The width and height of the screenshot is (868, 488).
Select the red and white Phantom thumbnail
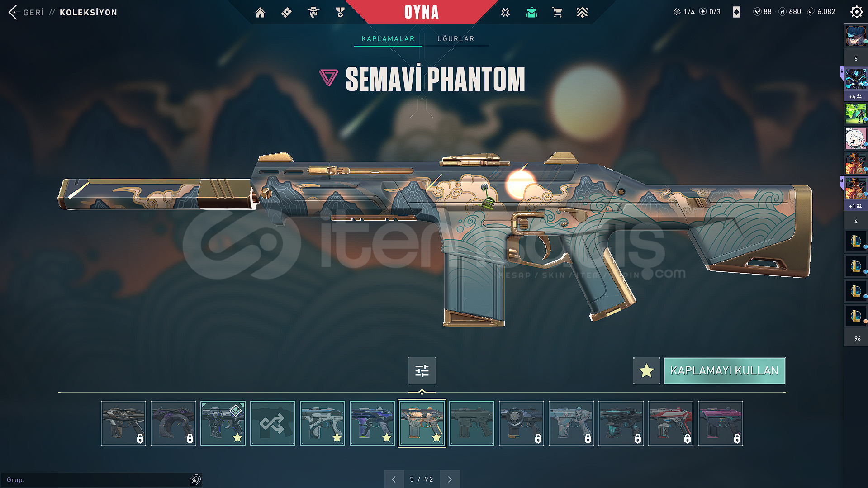coord(670,423)
